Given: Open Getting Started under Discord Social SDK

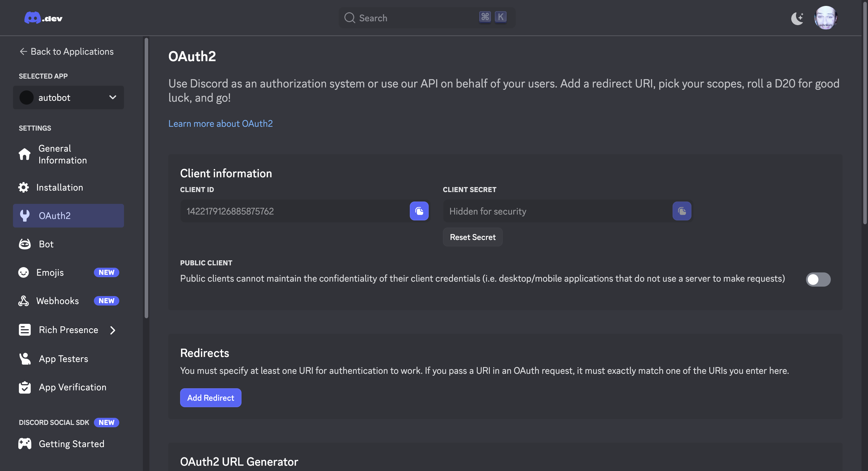Looking at the screenshot, I should pyautogui.click(x=68, y=444).
